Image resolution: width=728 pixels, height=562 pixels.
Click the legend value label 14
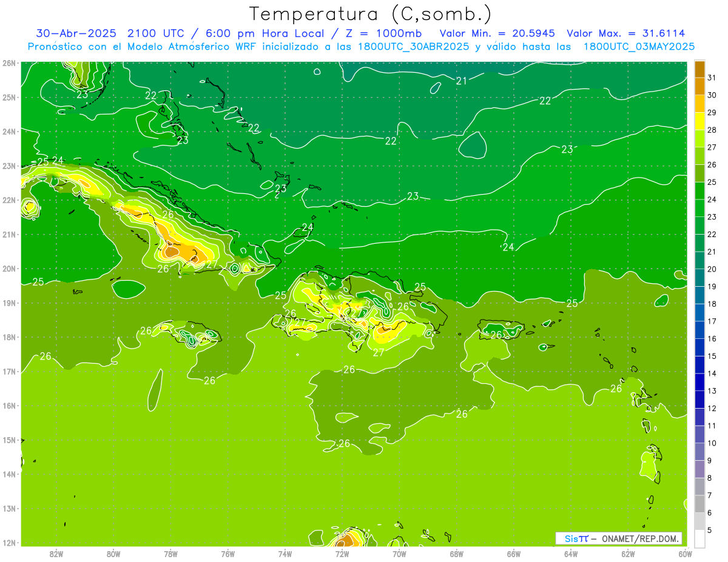tap(712, 373)
